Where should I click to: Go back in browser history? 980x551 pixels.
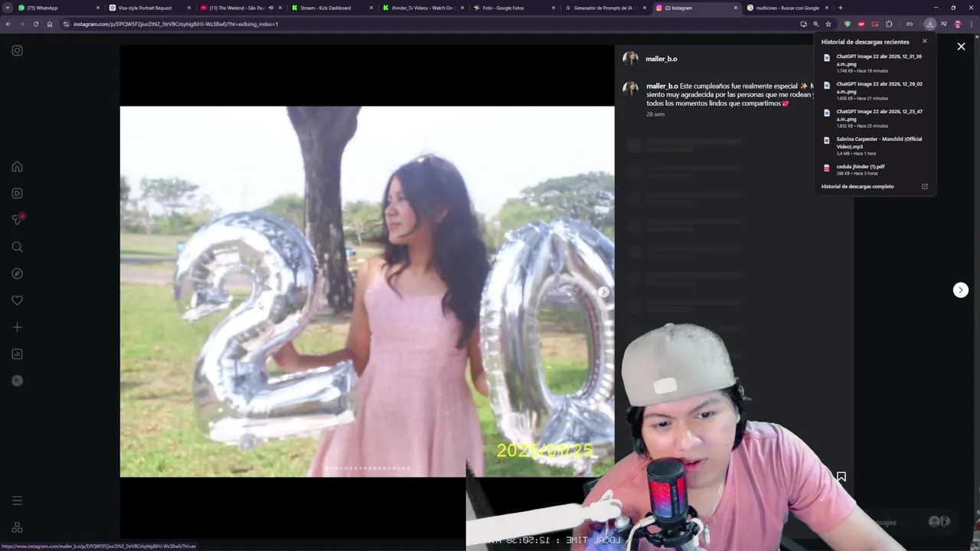click(8, 24)
